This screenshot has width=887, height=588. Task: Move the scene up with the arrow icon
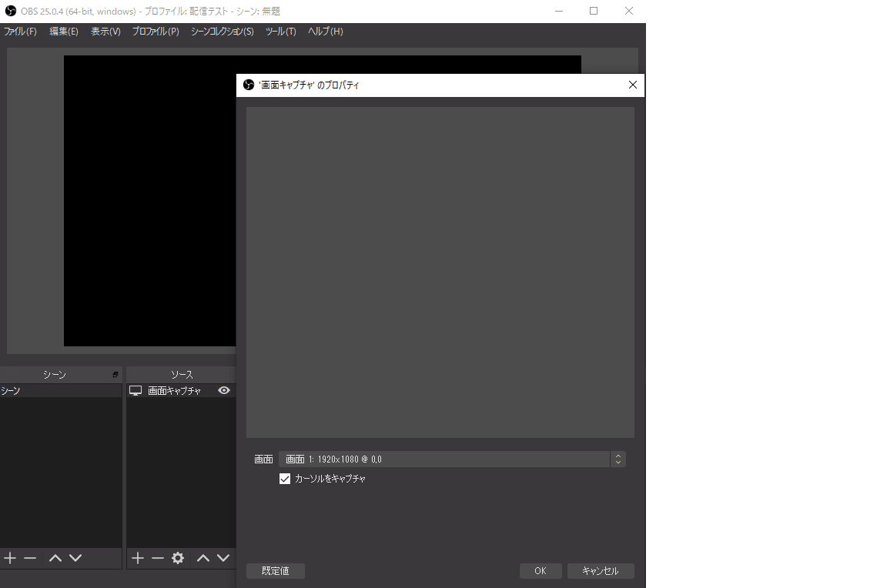53,558
